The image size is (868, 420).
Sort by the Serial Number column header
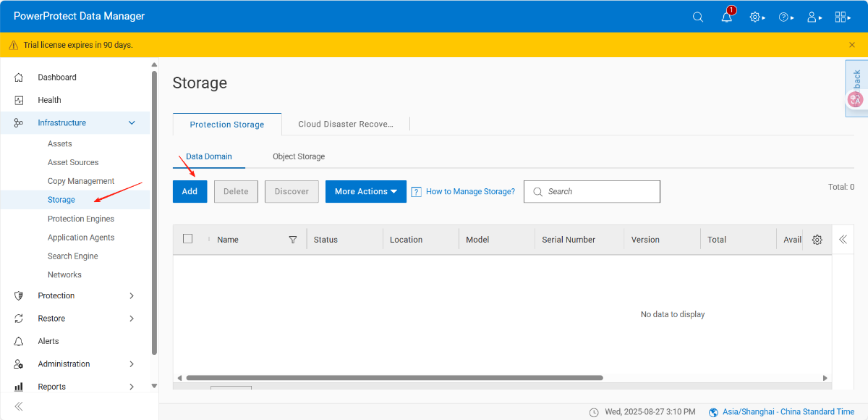click(x=569, y=240)
